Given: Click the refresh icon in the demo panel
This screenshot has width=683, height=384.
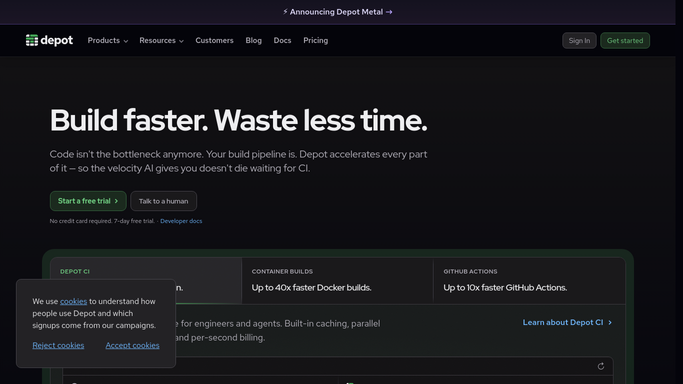Looking at the screenshot, I should tap(601, 366).
